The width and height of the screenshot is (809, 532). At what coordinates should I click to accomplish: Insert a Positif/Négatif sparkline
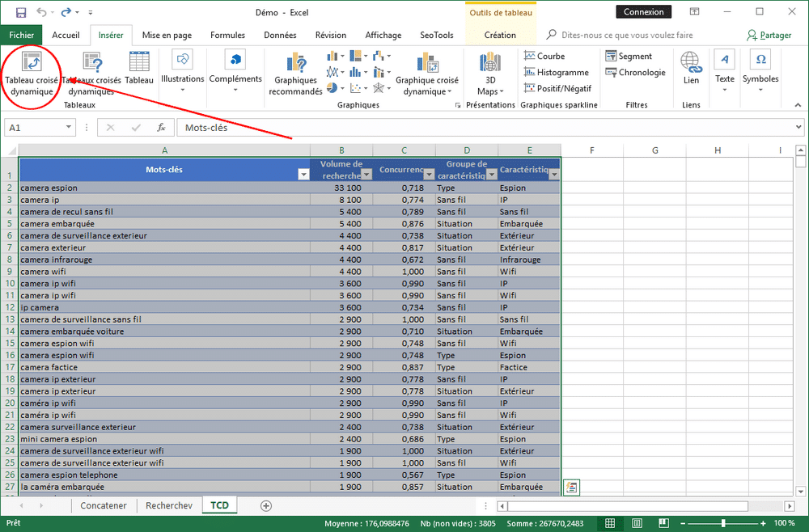coord(557,88)
